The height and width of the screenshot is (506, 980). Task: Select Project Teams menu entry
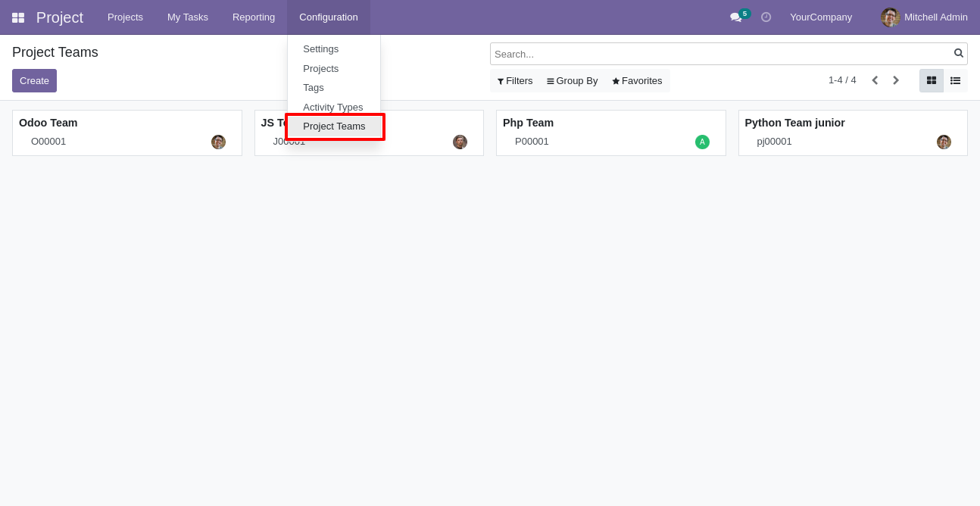[334, 126]
